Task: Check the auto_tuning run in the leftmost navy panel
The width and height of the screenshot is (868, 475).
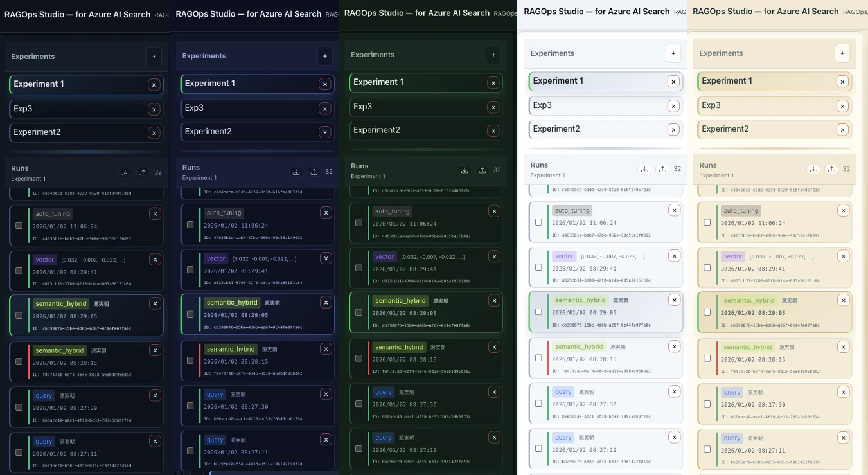Action: (x=19, y=226)
